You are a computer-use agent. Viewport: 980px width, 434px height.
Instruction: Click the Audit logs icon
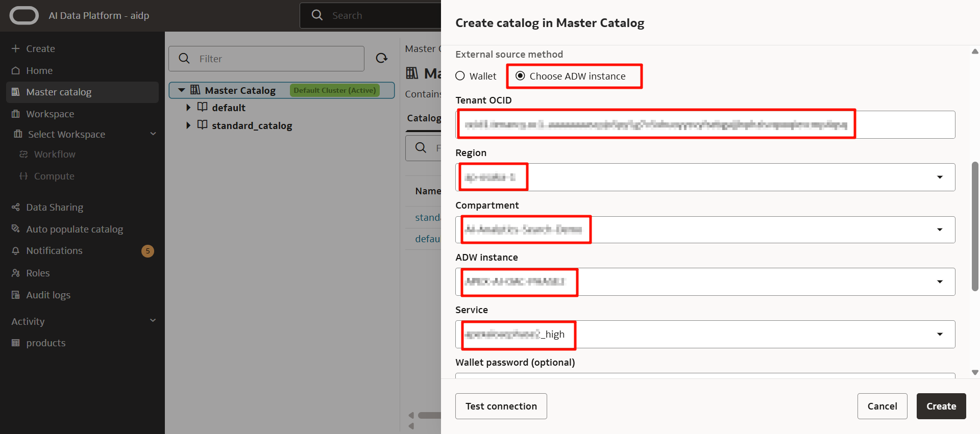coord(16,295)
